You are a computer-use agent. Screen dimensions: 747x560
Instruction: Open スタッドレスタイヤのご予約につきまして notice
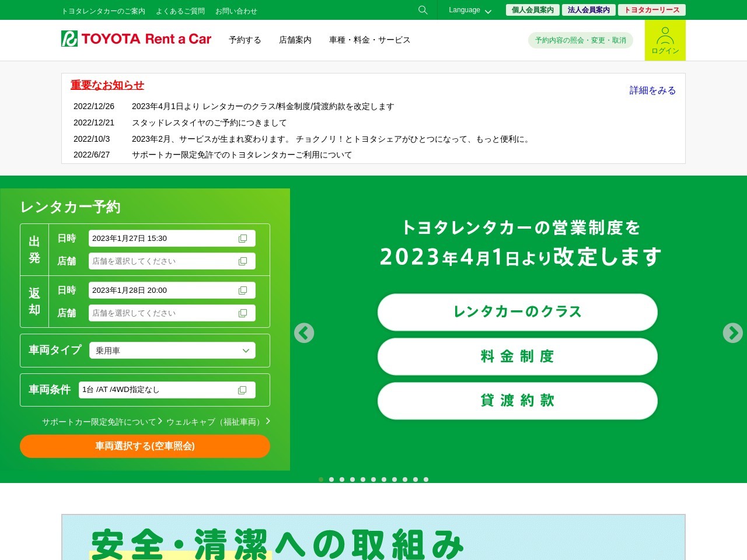210,123
